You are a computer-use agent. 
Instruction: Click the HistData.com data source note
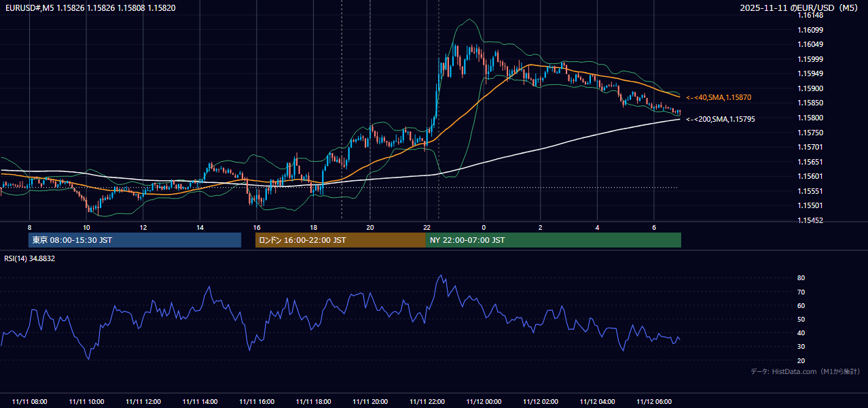pyautogui.click(x=806, y=371)
